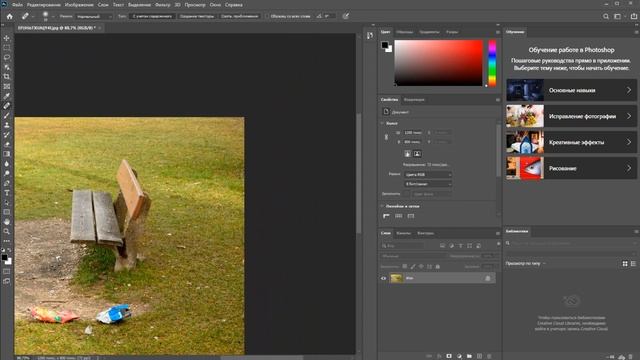Open the Edit Toolbar three-dots button
The height and width of the screenshot is (360, 640).
[7, 241]
